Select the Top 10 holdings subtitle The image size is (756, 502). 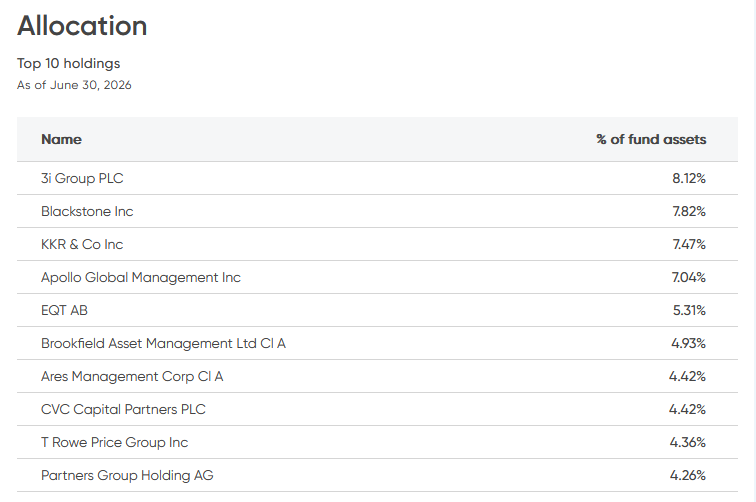point(68,64)
